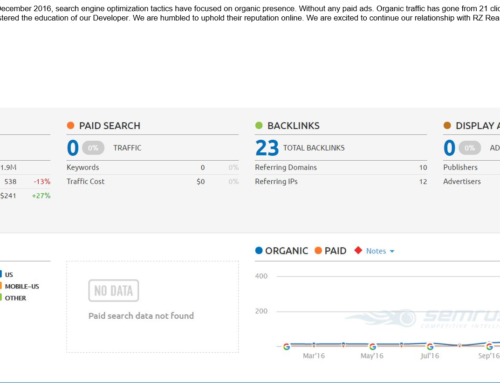Viewport: 500px width, 383px height.
Task: Click the 23 total backlinks number
Action: point(267,148)
